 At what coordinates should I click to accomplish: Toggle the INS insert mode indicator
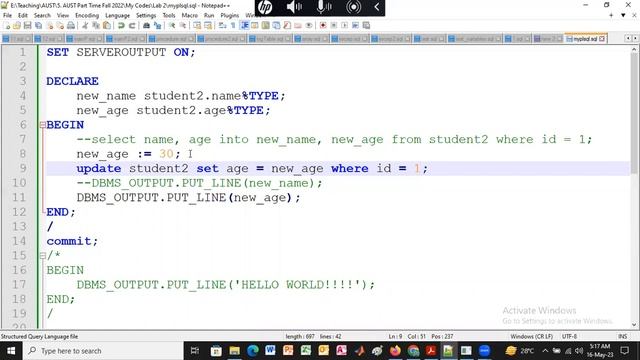coord(622,336)
